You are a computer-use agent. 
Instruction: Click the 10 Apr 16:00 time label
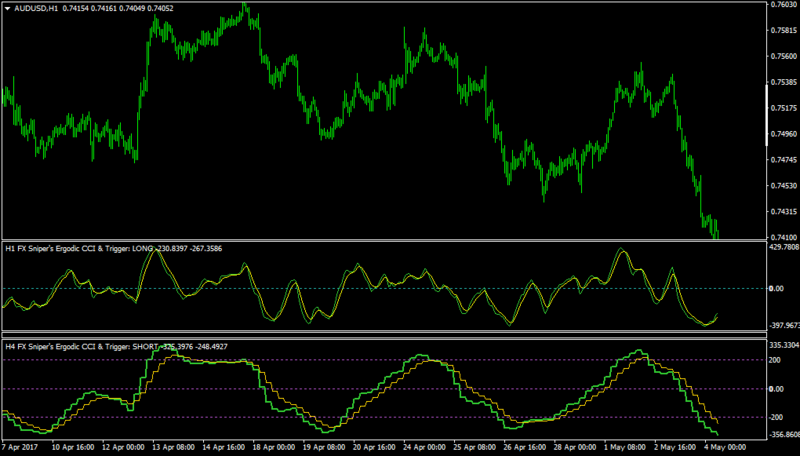pos(73,447)
